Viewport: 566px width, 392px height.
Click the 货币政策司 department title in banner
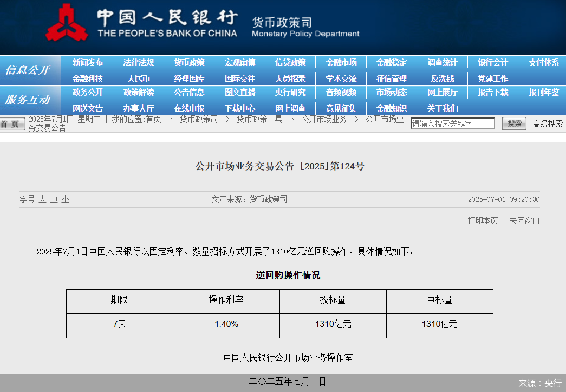point(282,22)
